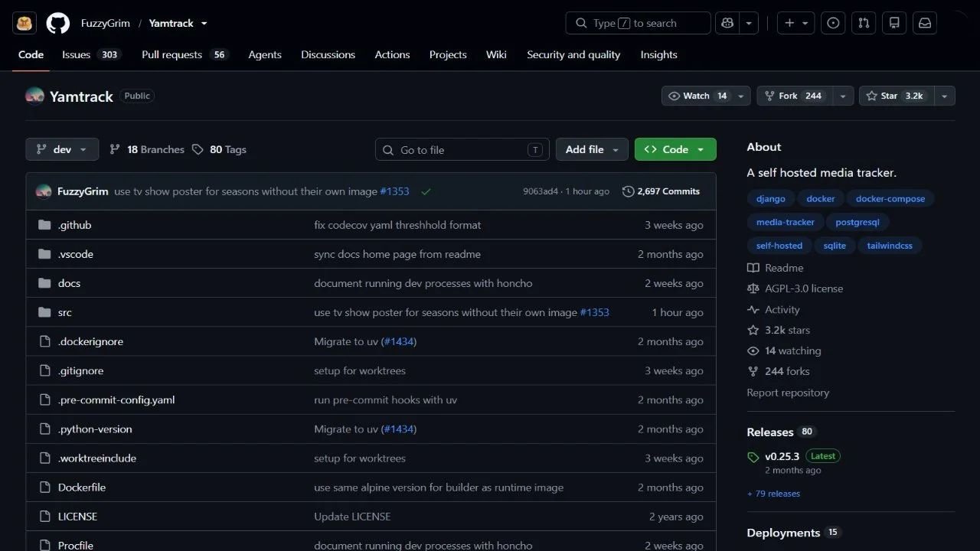Open commit hash 9063ad4
This screenshot has height=551, width=980.
pyautogui.click(x=541, y=191)
